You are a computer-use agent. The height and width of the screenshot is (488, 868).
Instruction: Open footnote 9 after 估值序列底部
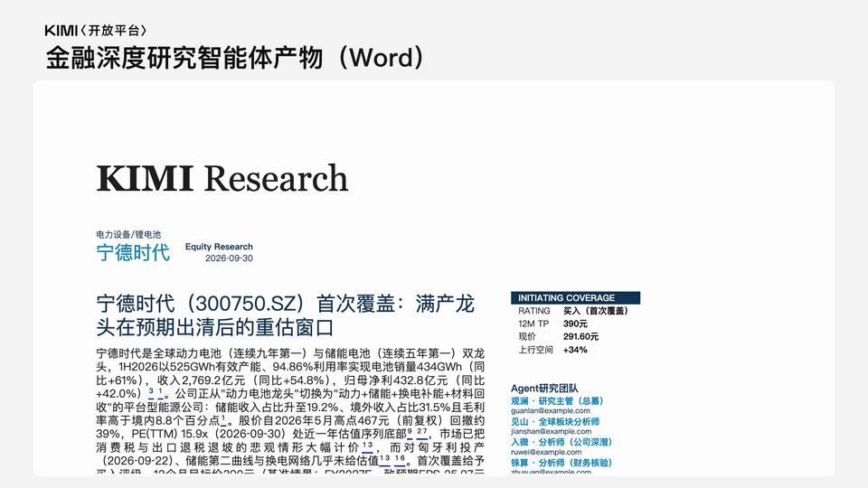410,432
